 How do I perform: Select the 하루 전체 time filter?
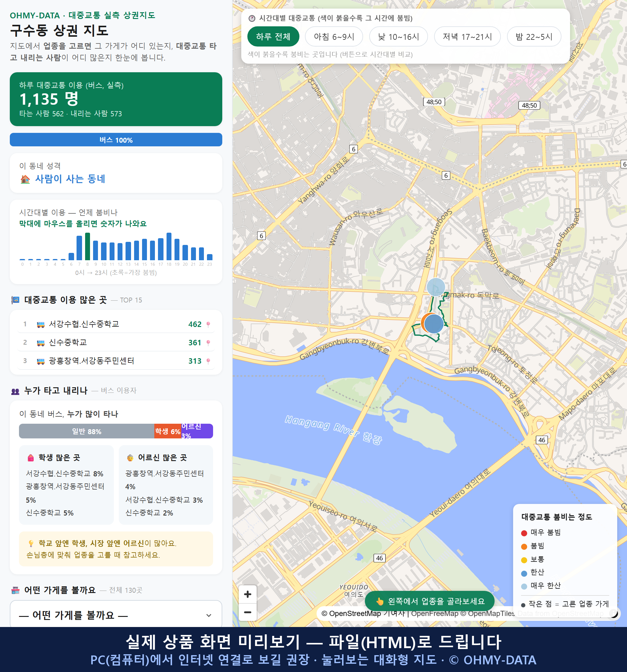(x=273, y=36)
